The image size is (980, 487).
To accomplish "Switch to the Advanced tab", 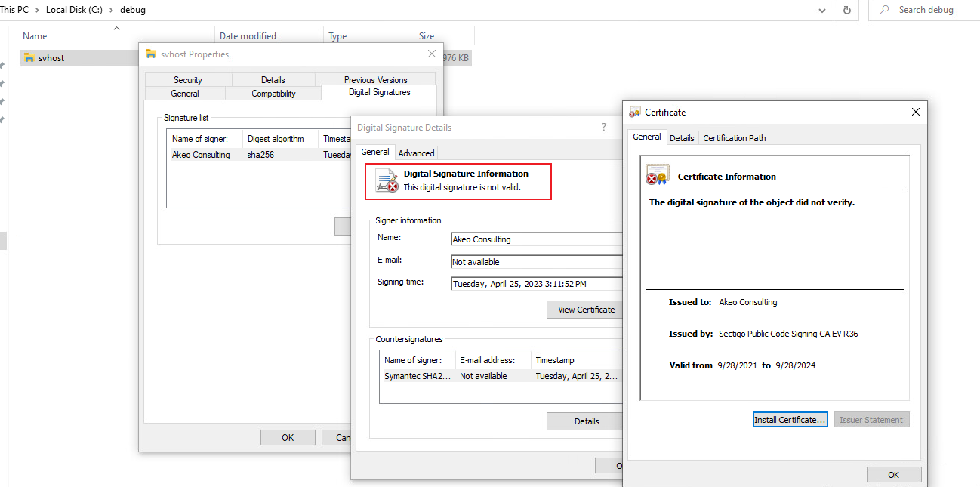I will (x=416, y=153).
